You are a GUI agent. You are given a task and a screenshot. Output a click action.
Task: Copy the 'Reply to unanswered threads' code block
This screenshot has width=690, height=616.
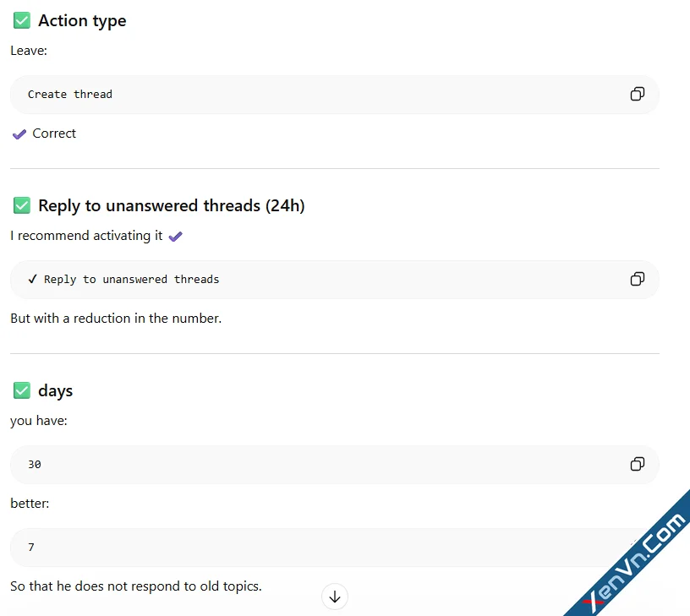click(x=638, y=279)
